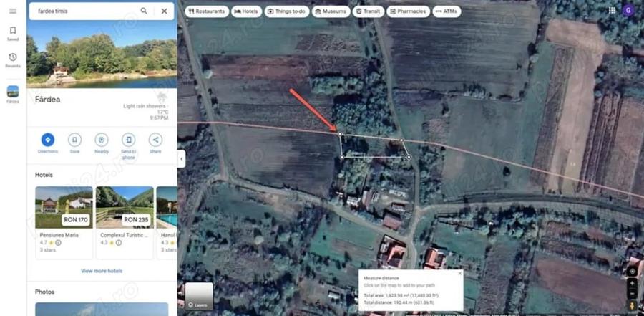Center the map on your location

click(632, 271)
